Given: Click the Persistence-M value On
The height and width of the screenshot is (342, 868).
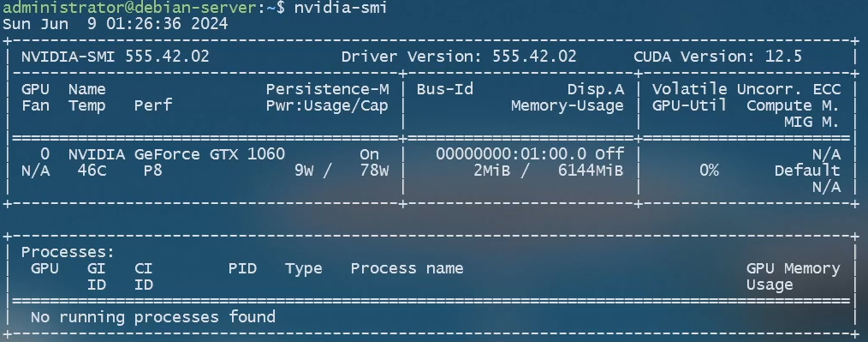Looking at the screenshot, I should point(369,153).
